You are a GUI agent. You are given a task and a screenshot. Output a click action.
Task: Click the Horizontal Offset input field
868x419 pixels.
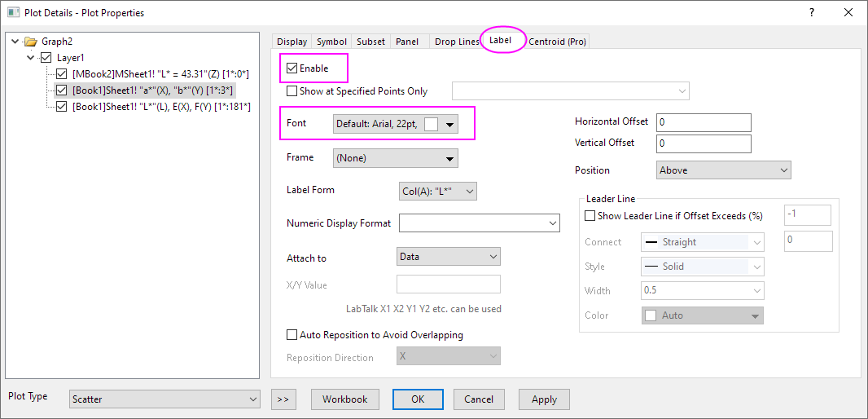pos(703,122)
